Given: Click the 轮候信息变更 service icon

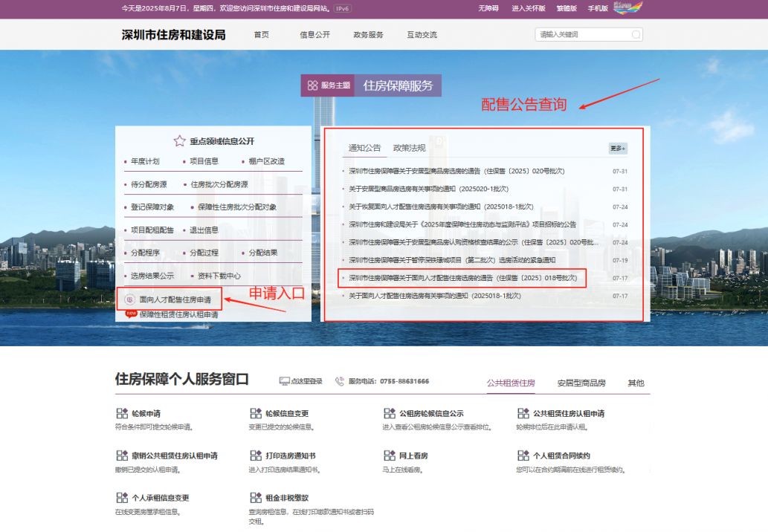Looking at the screenshot, I should [x=256, y=413].
